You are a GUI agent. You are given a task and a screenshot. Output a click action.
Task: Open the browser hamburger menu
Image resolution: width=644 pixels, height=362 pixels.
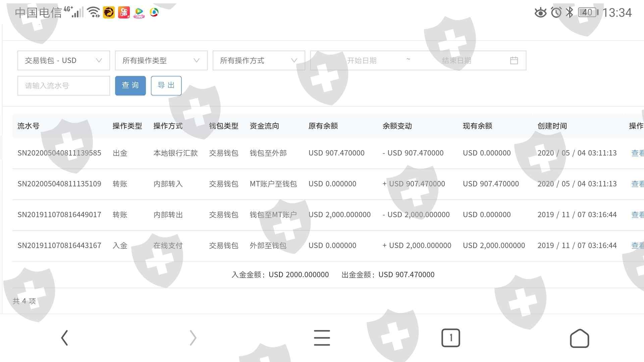pyautogui.click(x=322, y=338)
